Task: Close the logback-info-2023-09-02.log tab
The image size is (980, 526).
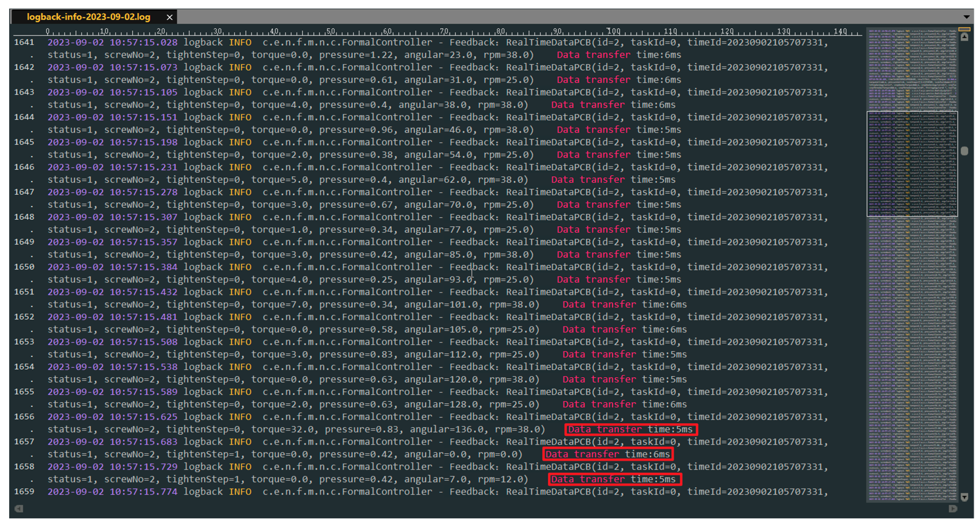Action: (170, 17)
